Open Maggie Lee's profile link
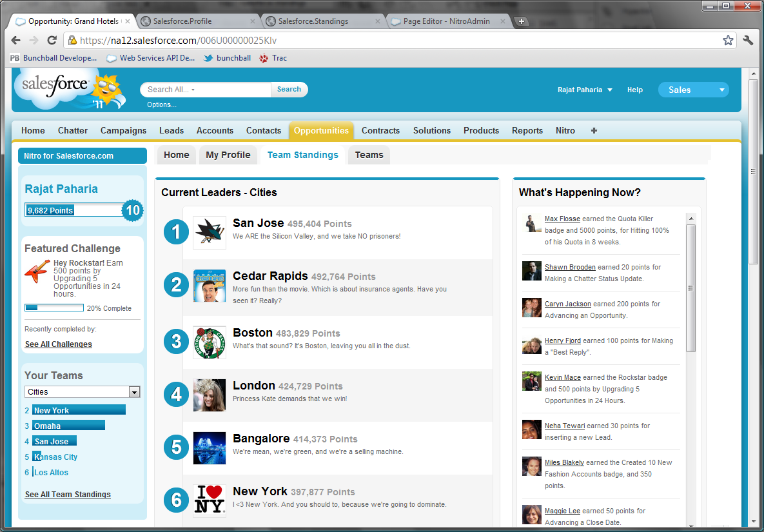 [x=562, y=511]
